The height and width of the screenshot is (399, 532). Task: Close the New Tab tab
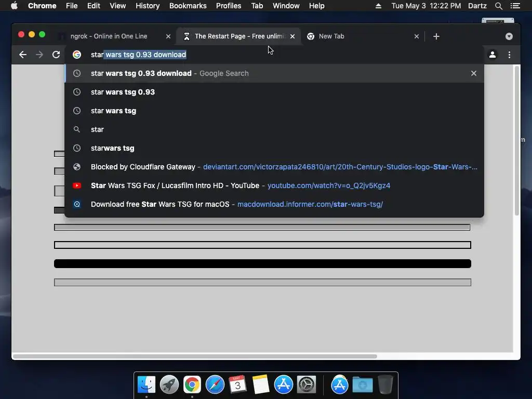pyautogui.click(x=417, y=36)
